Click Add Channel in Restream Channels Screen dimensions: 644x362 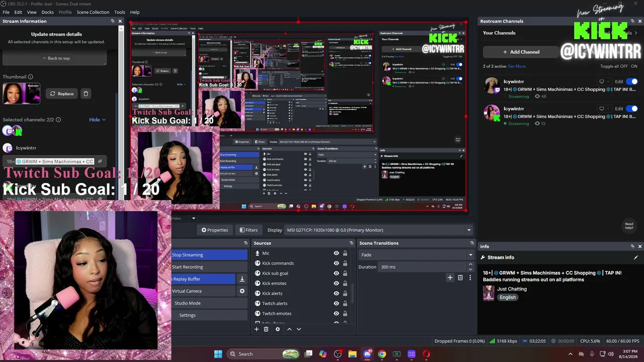(x=521, y=52)
